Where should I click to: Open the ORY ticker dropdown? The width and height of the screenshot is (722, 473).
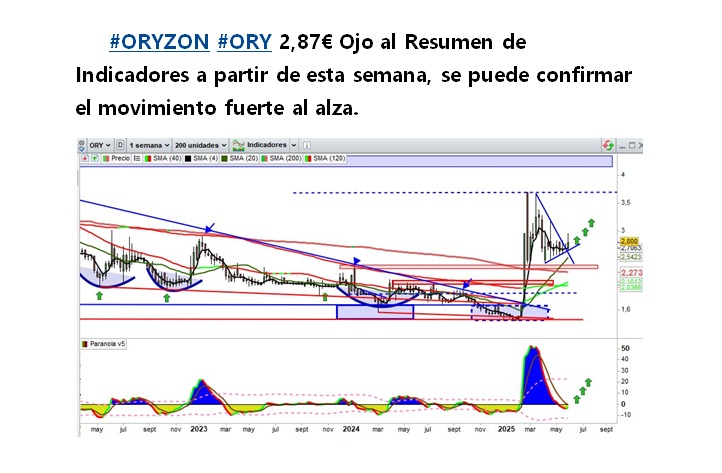(99, 145)
